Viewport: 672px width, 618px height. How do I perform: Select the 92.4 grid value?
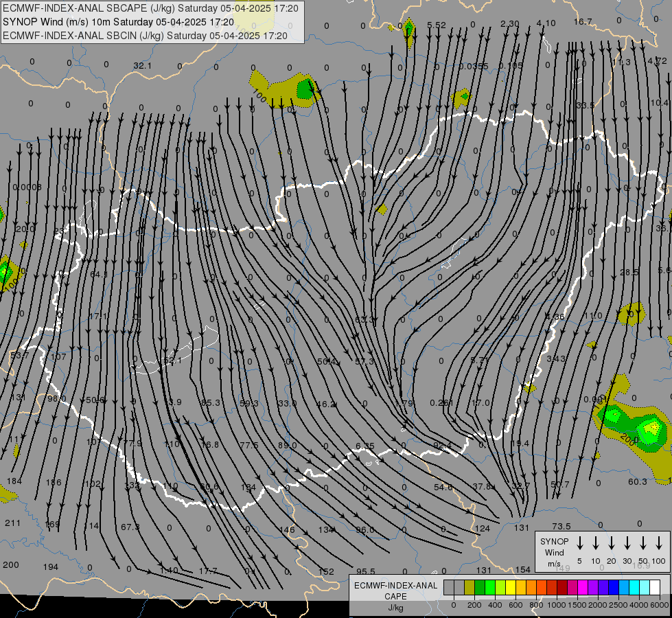[442, 446]
